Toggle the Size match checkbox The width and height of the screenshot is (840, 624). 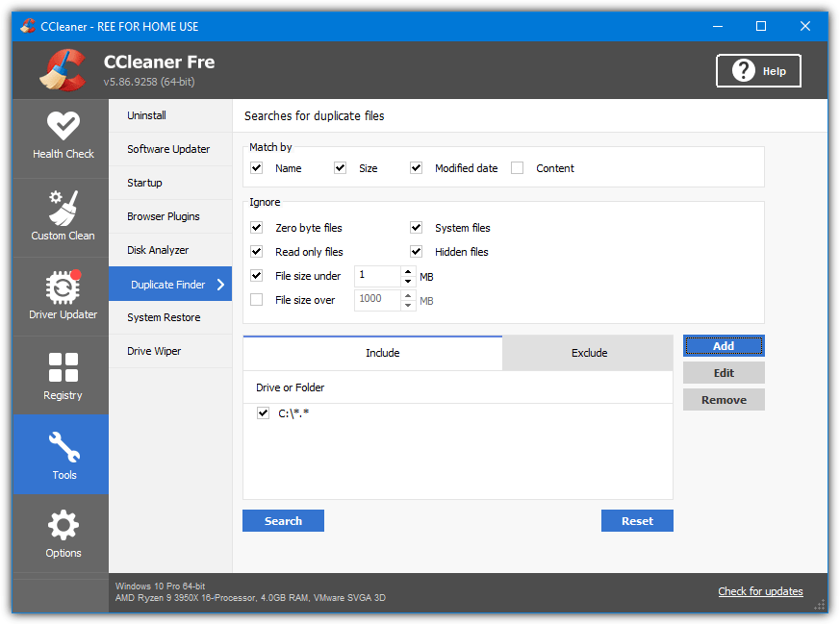click(341, 168)
